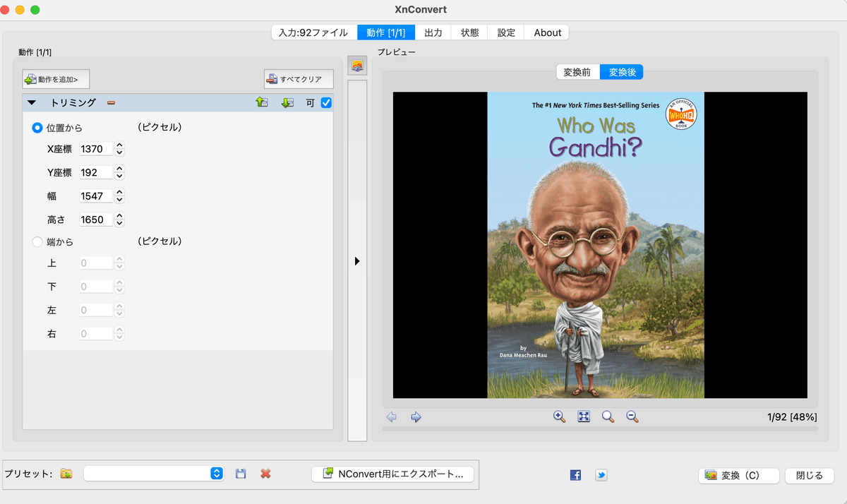The image size is (847, 504).
Task: Open the Facebook link icon
Action: pos(575,475)
